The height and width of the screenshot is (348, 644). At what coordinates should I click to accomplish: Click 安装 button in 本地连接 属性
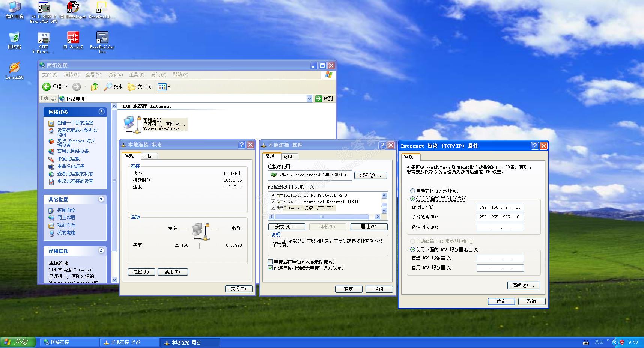286,227
